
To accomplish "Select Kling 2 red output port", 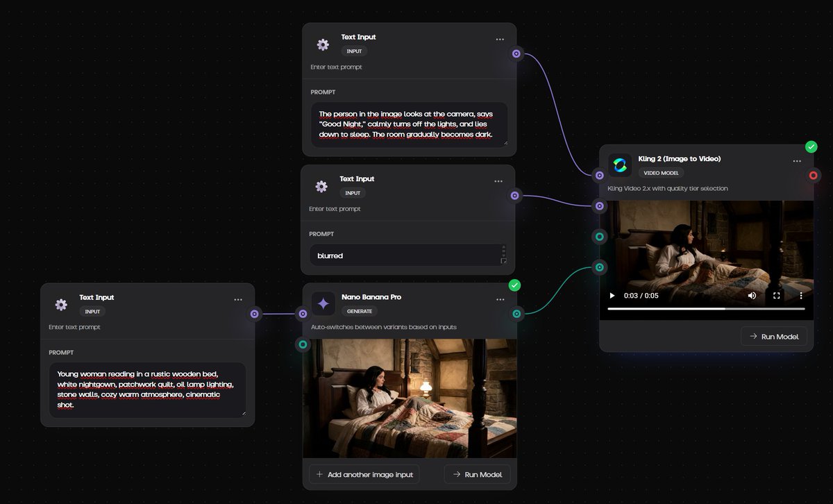I will 814,176.
